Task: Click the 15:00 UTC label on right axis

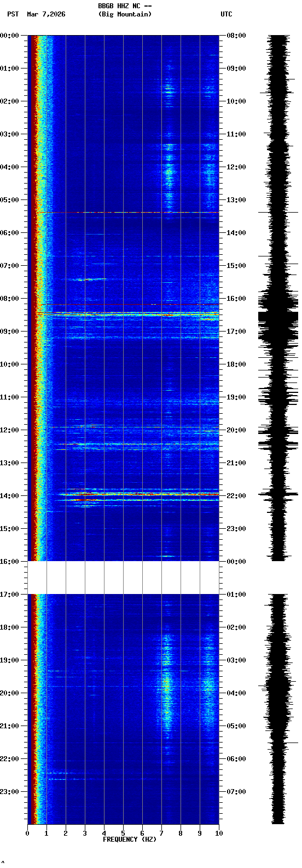Action: [236, 266]
